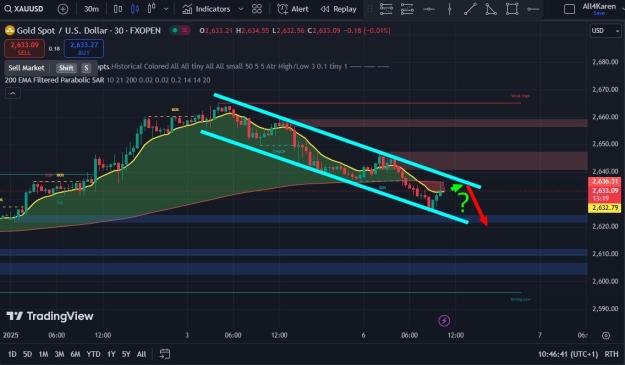Click the yellow 2,632.79 price label
The height and width of the screenshot is (365, 625).
click(x=605, y=208)
